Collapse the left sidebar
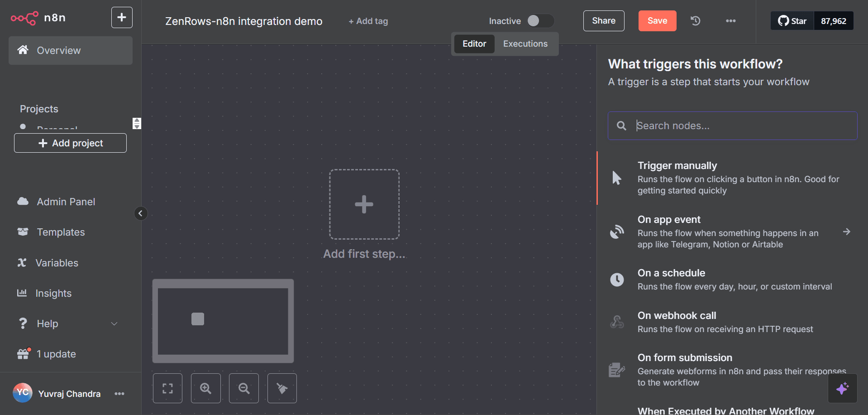This screenshot has width=868, height=415. 141,213
